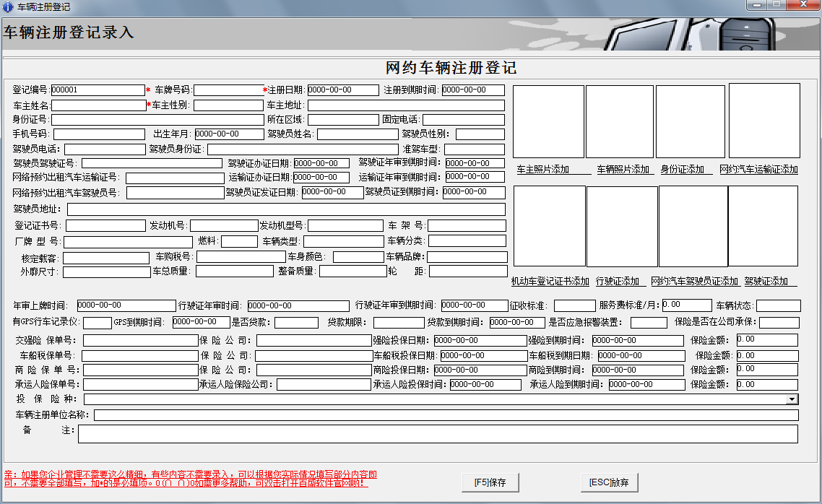Focus the 驾驶员身份证 input field
This screenshot has height=504, width=822.
(x=303, y=149)
